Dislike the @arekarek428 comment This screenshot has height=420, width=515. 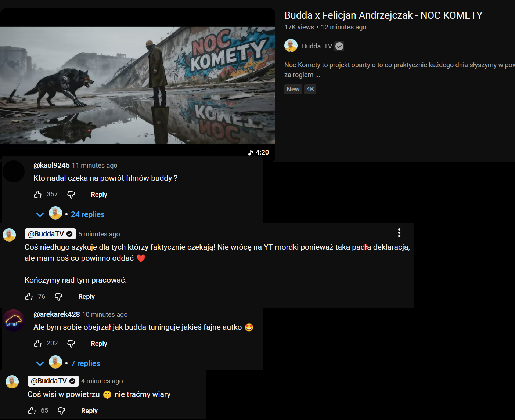pos(71,344)
